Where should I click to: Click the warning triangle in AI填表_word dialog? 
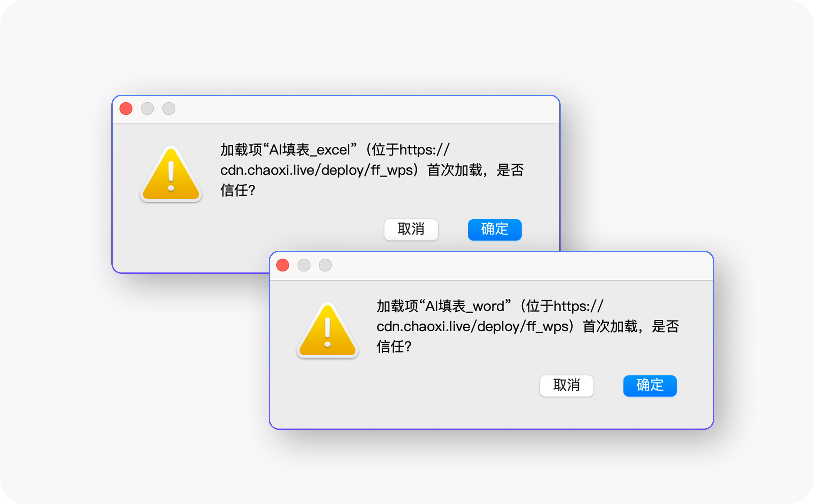click(x=327, y=330)
